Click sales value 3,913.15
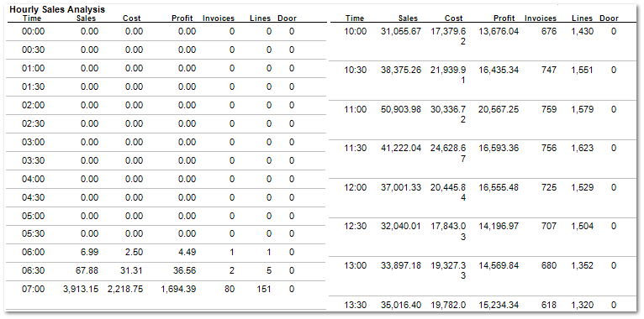The image size is (644, 319). point(80,289)
